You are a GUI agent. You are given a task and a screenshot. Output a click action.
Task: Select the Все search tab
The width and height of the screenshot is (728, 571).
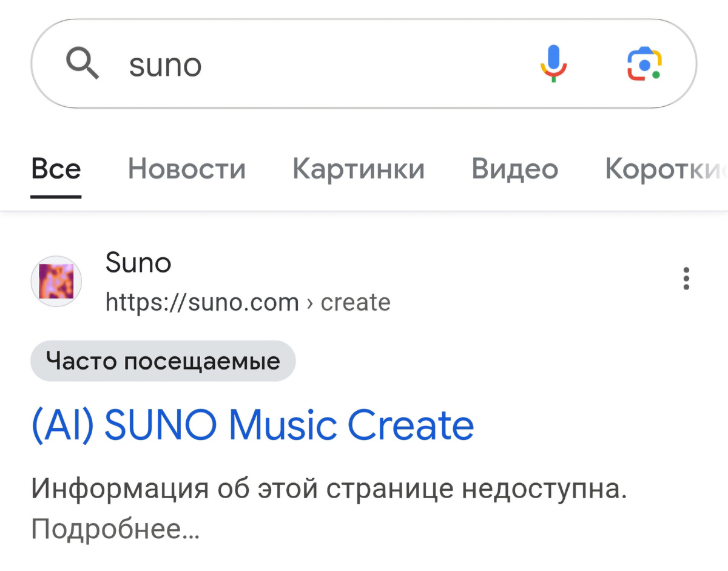click(55, 169)
